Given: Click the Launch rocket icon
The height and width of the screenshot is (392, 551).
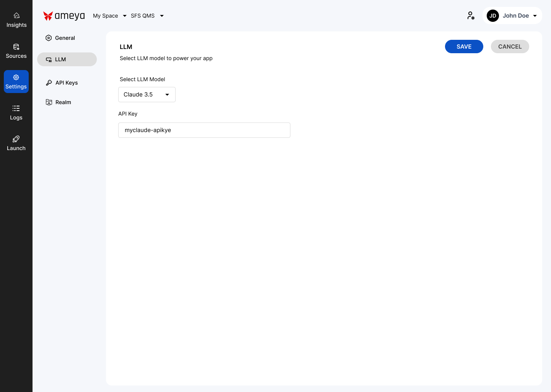Looking at the screenshot, I should click(16, 139).
